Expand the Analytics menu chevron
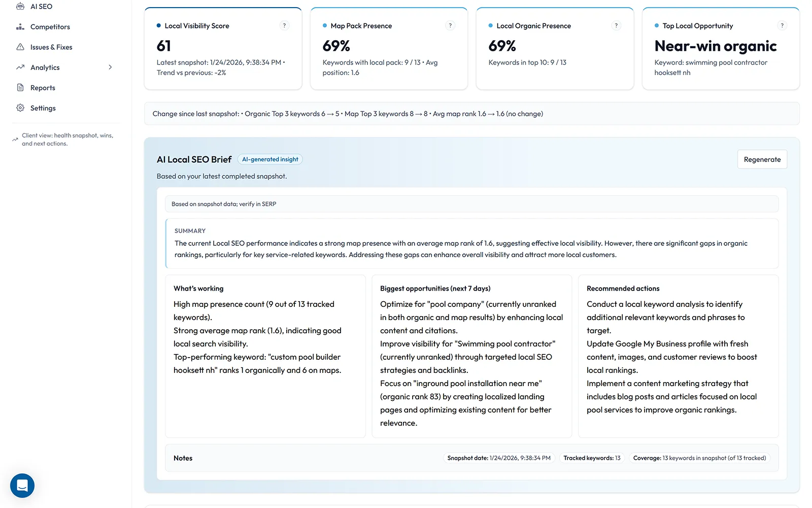The height and width of the screenshot is (508, 812). [x=110, y=67]
